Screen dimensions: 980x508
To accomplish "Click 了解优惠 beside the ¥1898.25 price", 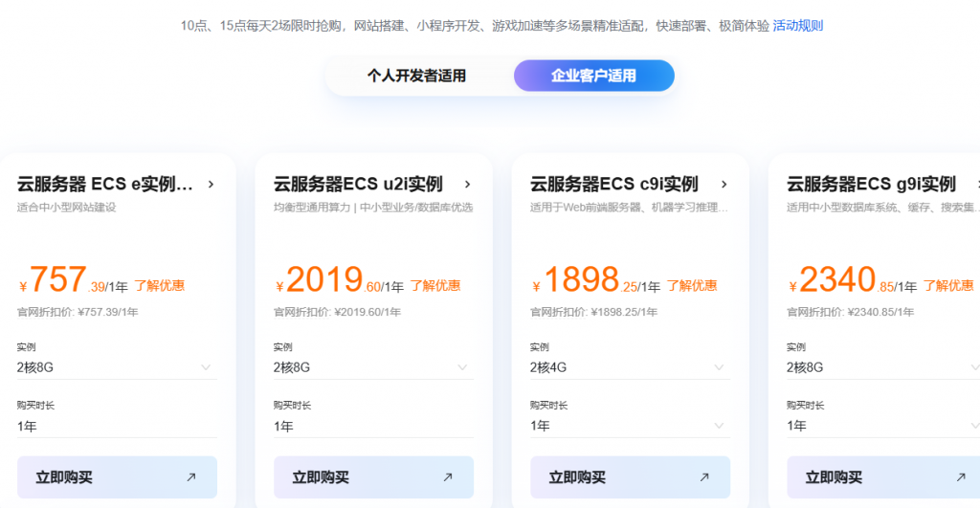I will coord(691,285).
